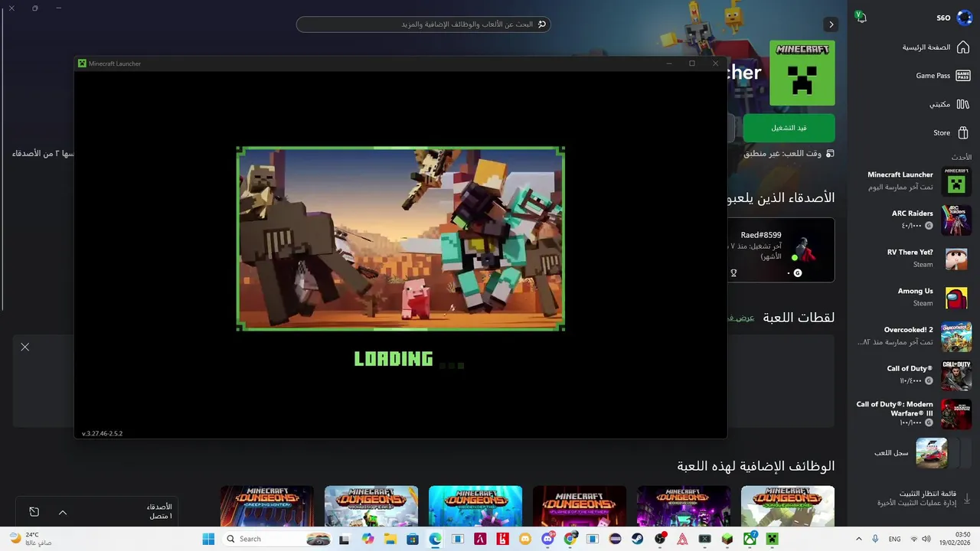Click the weather widget on taskbar

click(x=31, y=539)
